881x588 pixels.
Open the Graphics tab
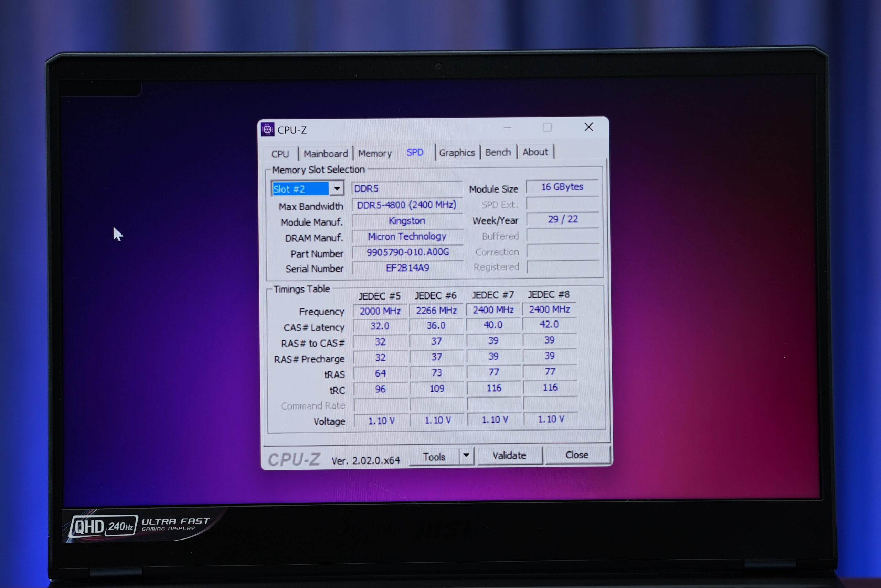pyautogui.click(x=457, y=153)
